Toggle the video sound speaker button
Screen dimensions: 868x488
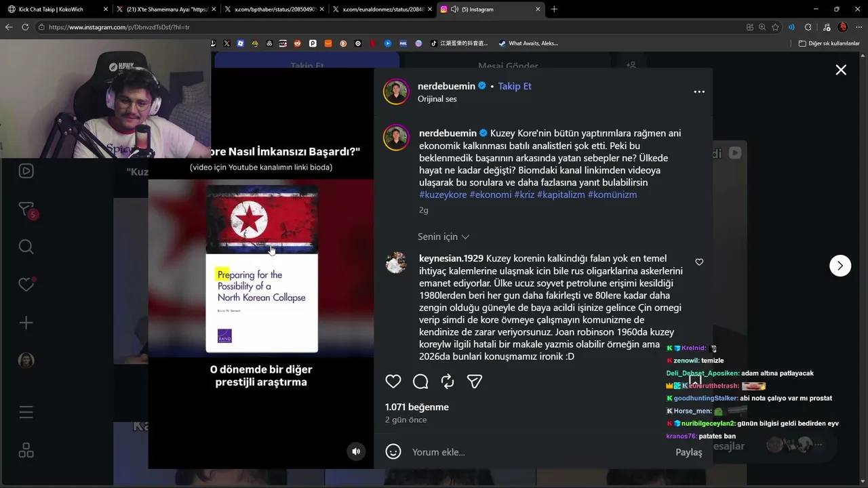coord(356,451)
